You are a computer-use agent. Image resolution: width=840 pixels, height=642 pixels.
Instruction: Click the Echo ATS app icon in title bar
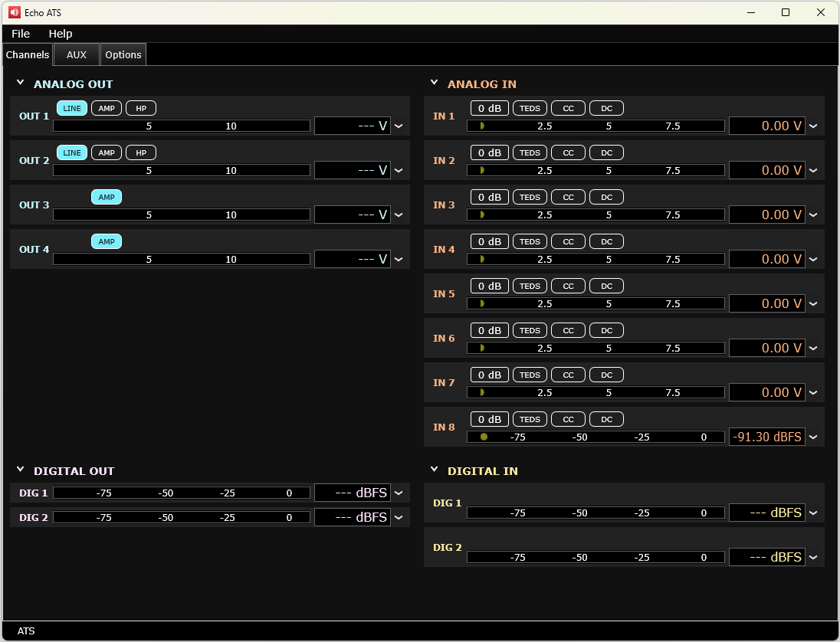click(x=14, y=12)
